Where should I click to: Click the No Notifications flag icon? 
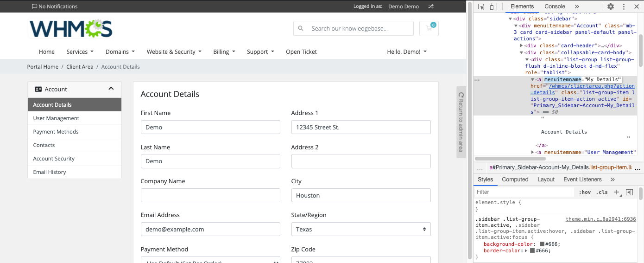pyautogui.click(x=34, y=6)
